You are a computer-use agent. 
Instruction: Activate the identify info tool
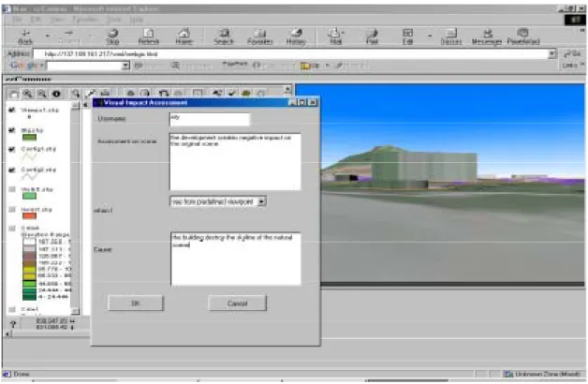coord(56,94)
